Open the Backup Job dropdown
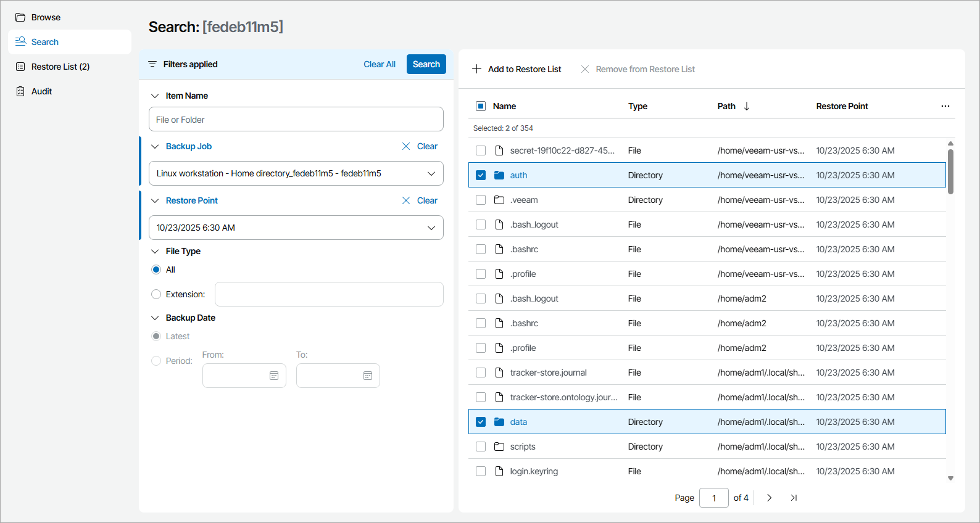The height and width of the screenshot is (523, 980). 431,173
